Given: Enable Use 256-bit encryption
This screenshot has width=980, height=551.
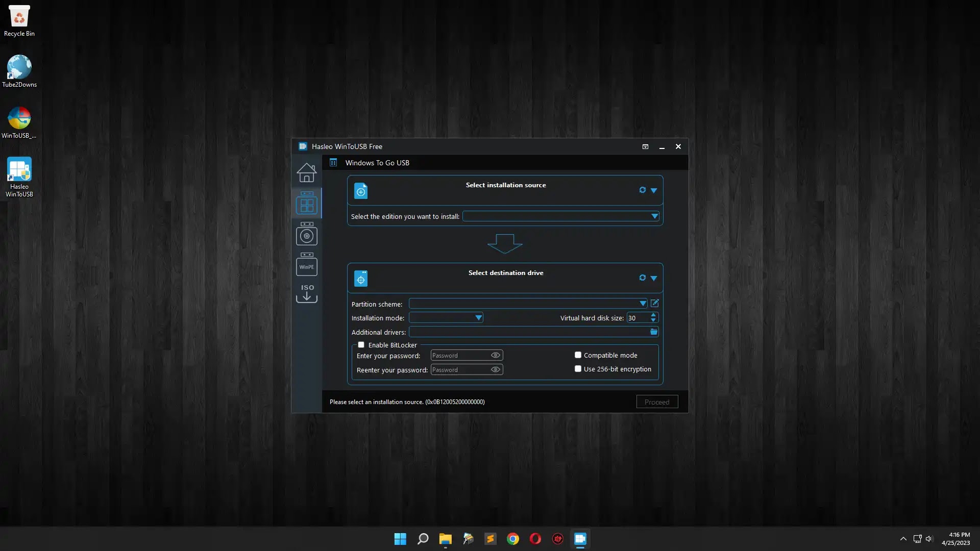Looking at the screenshot, I should pyautogui.click(x=578, y=369).
